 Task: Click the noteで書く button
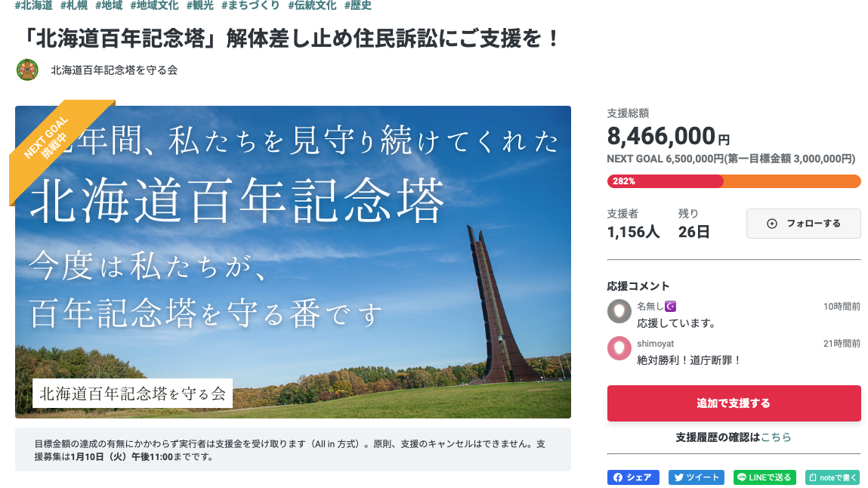pyautogui.click(x=832, y=477)
